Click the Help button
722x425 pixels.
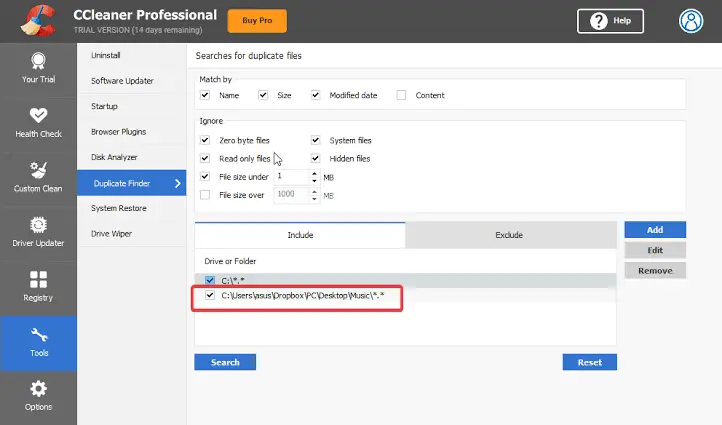pyautogui.click(x=610, y=21)
